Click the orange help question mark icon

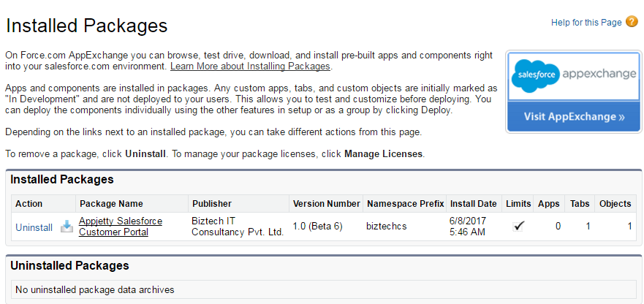coord(632,22)
